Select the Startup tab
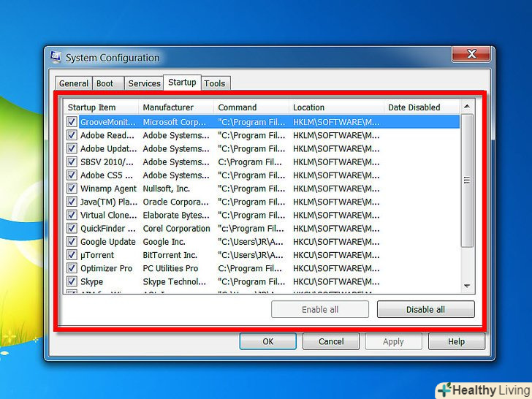 click(x=182, y=83)
